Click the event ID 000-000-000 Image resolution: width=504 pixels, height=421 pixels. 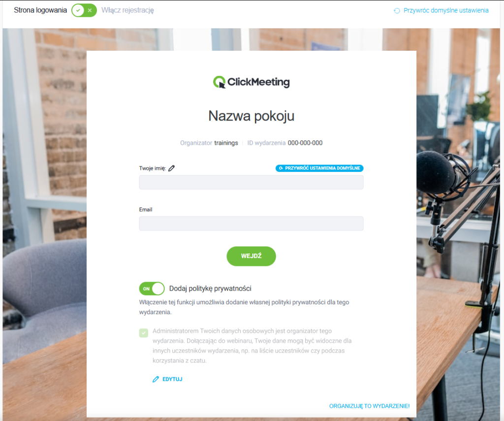coord(305,143)
